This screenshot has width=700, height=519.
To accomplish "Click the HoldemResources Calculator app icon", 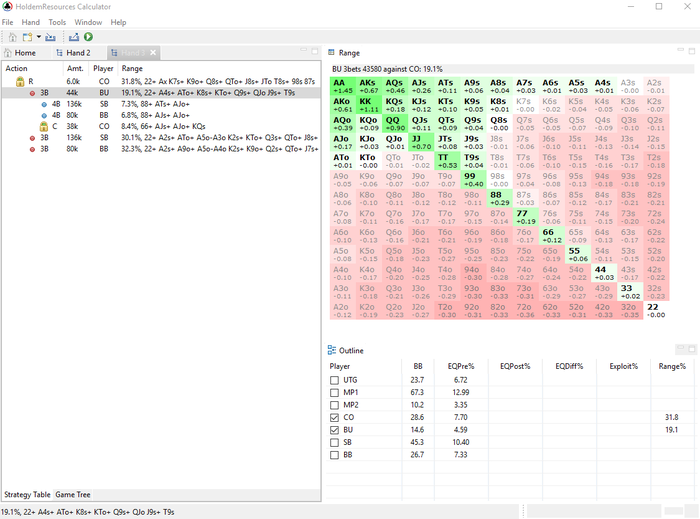I will coord(7,7).
